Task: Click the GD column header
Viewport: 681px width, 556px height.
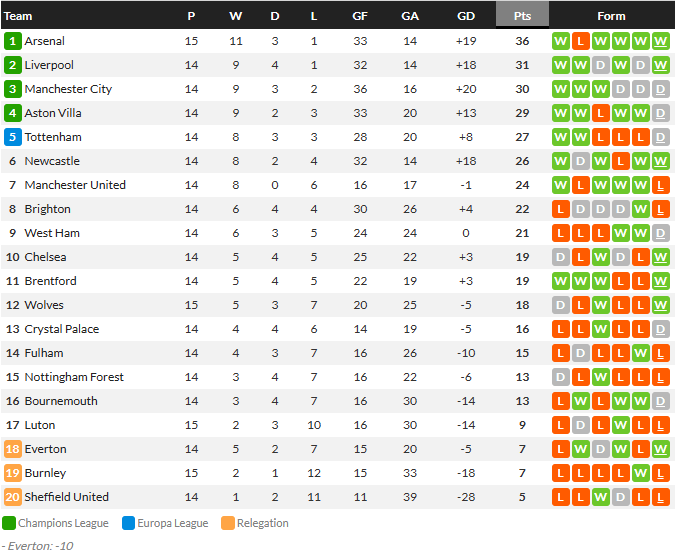Action: [465, 15]
